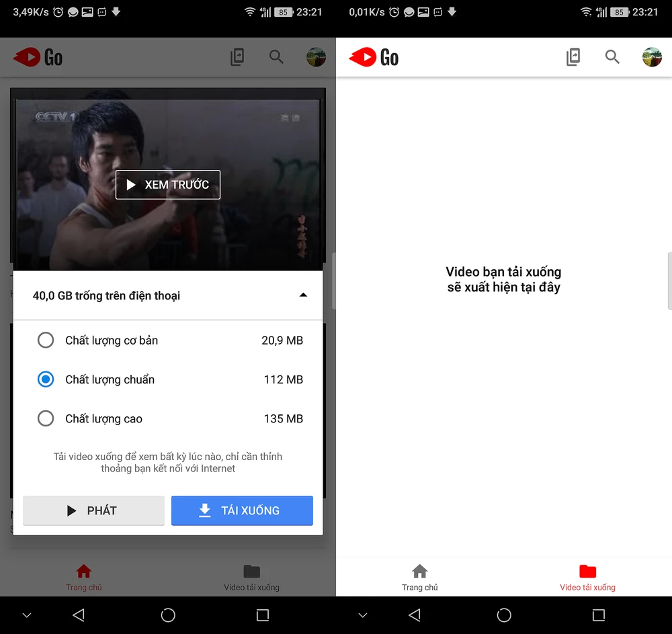
Task: Click the scrollbar handle at right screen edge
Action: [x=669, y=281]
